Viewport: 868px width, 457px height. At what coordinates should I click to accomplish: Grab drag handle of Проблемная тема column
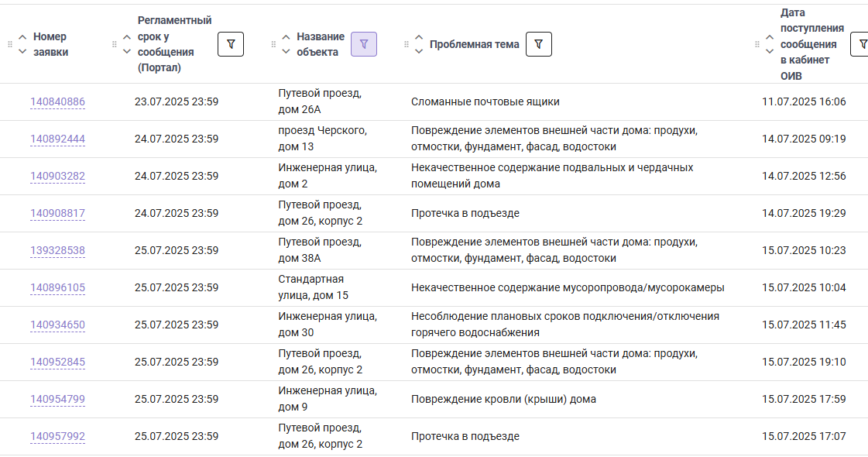407,44
